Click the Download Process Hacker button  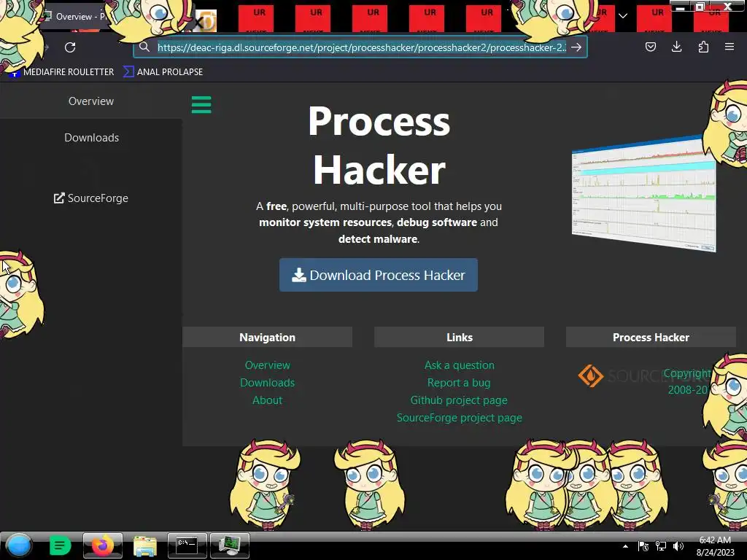click(x=379, y=275)
